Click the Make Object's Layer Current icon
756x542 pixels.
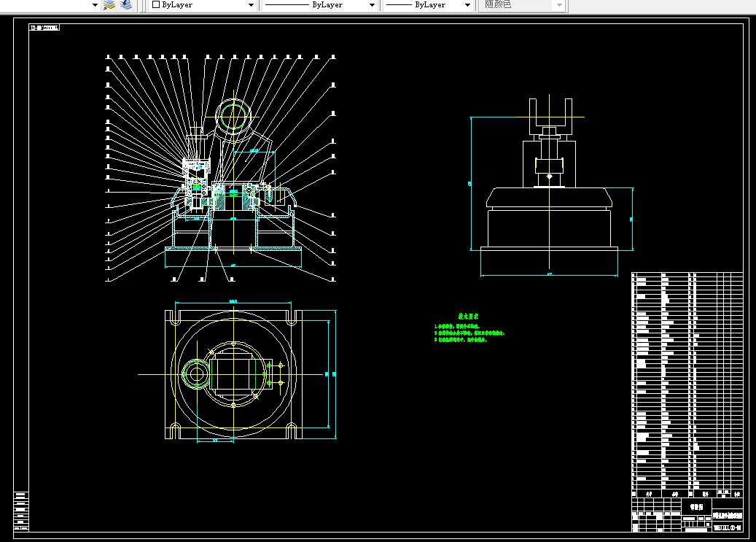pos(109,5)
